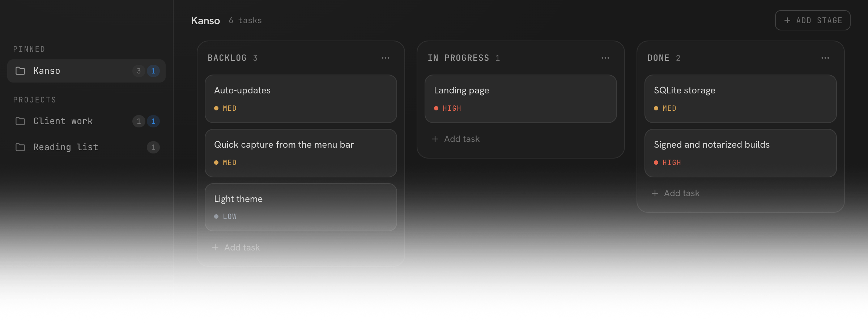This screenshot has height=333, width=868.
Task: Click the plus icon beside In Progress Add task
Action: 435,139
